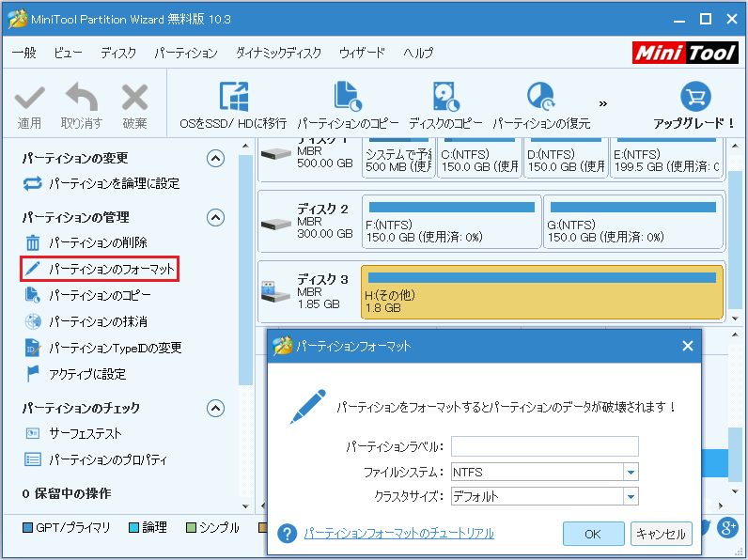
Task: Launch the ディスクのコピー toolbar icon
Action: point(445,97)
